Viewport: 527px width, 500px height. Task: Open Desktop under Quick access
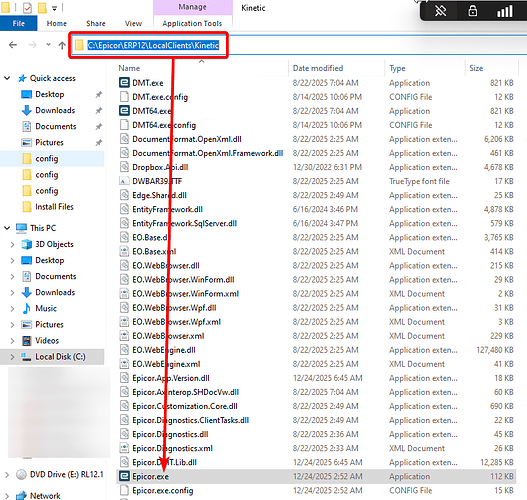tap(49, 94)
